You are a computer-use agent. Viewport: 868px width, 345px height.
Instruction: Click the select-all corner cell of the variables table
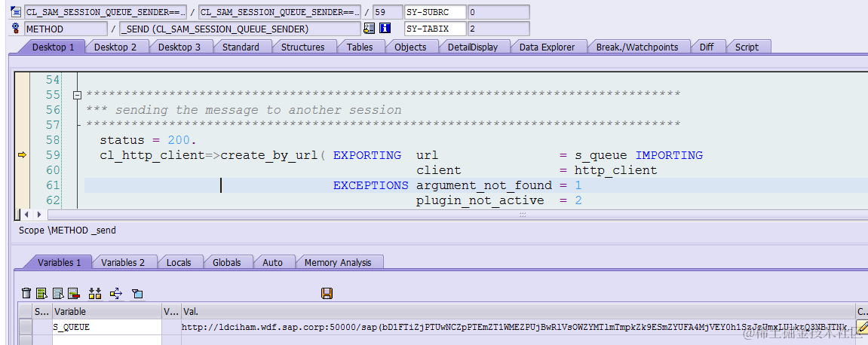tap(25, 311)
